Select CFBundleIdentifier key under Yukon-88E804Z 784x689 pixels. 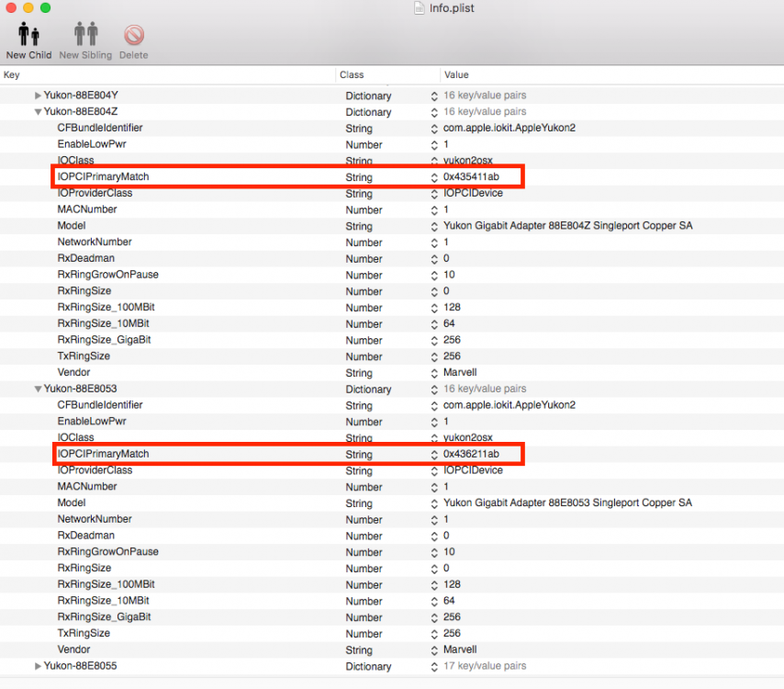100,128
